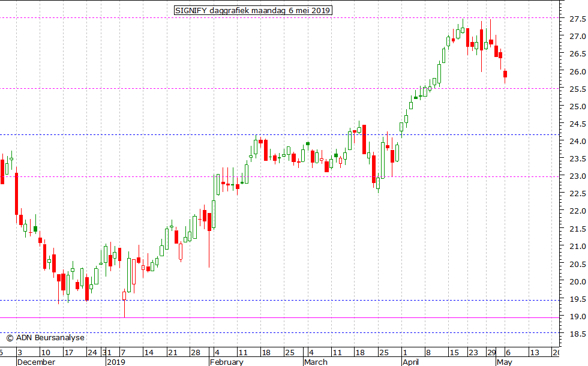Select the 22.0 price axis label
This screenshot has height=366, width=588.
click(577, 211)
